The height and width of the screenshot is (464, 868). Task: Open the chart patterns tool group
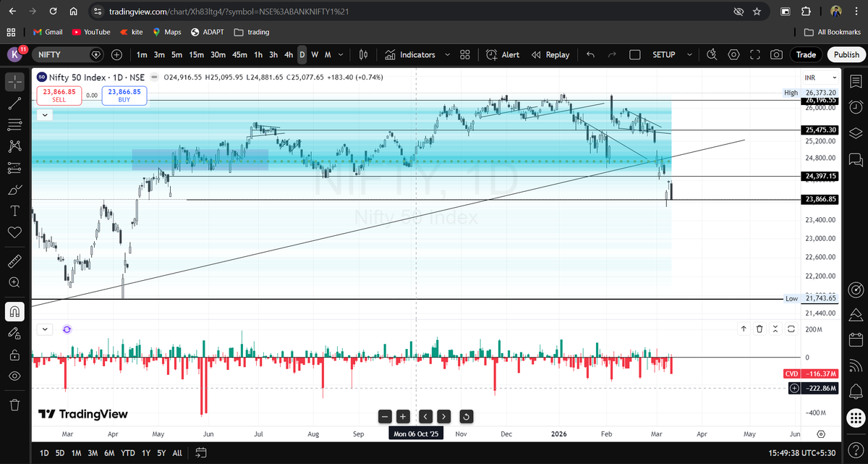pyautogui.click(x=14, y=145)
